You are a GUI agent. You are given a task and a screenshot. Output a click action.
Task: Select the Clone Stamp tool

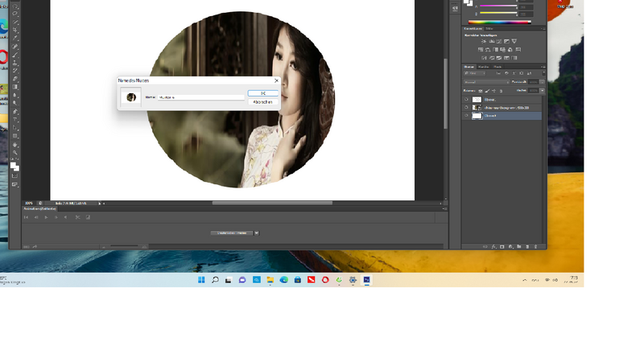click(x=15, y=64)
